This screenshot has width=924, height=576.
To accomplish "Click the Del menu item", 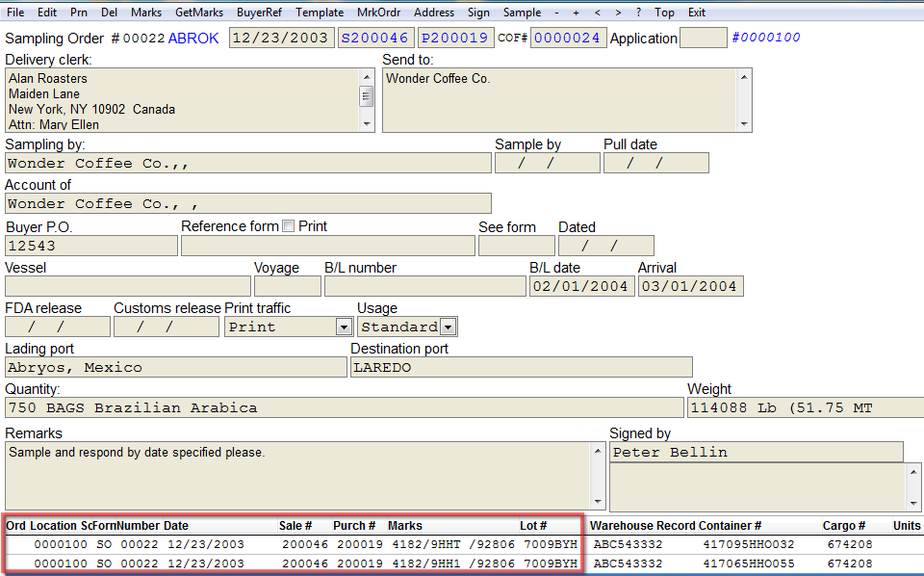I will pos(109,13).
